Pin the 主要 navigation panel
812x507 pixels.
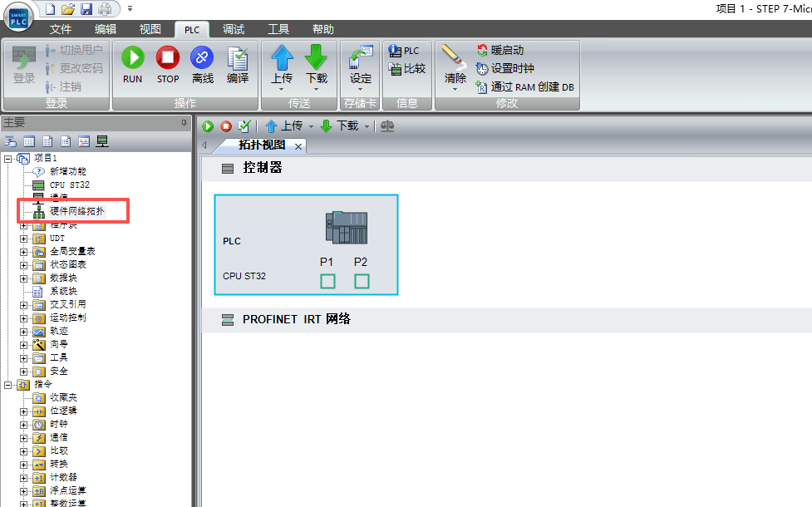pyautogui.click(x=184, y=123)
